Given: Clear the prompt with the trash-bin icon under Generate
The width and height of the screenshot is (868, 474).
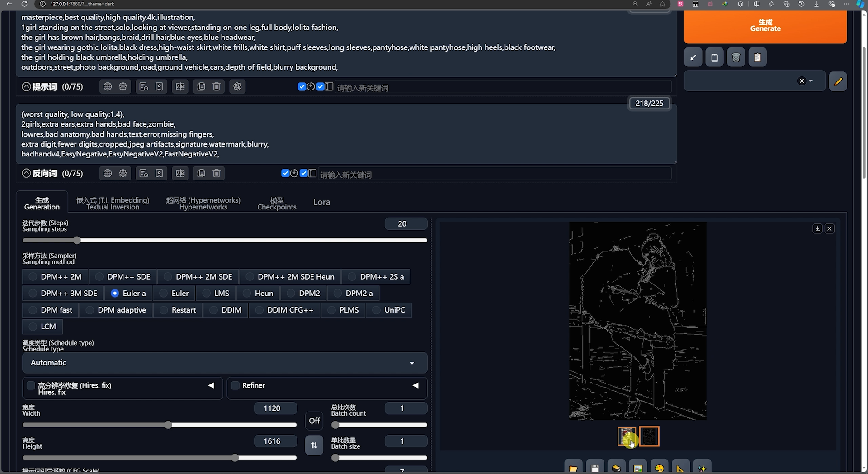Looking at the screenshot, I should pos(736,57).
